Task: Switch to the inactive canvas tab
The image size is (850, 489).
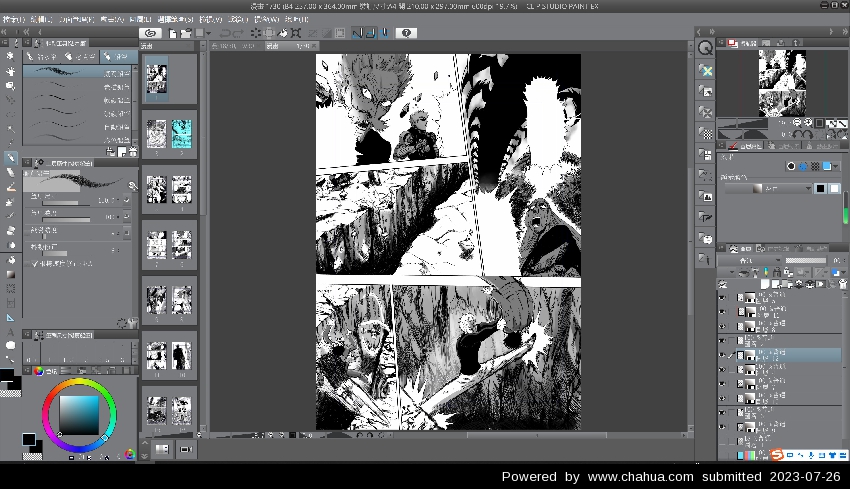Action: [x=236, y=46]
